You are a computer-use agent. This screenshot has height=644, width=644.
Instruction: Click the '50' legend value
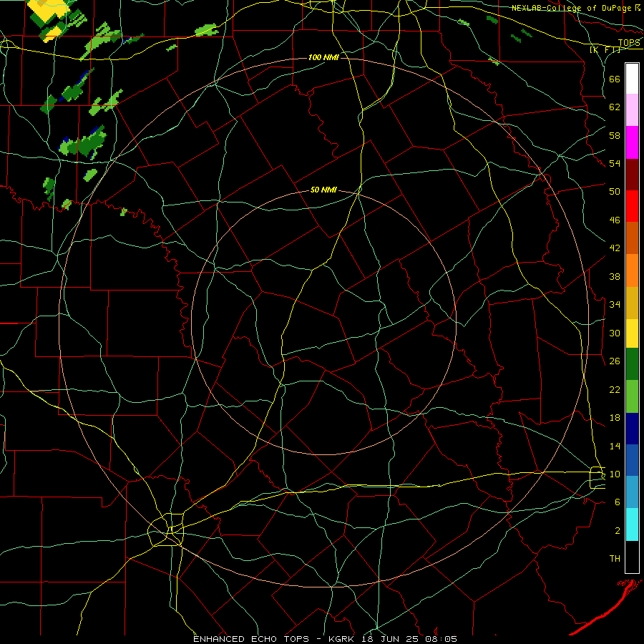pos(615,191)
